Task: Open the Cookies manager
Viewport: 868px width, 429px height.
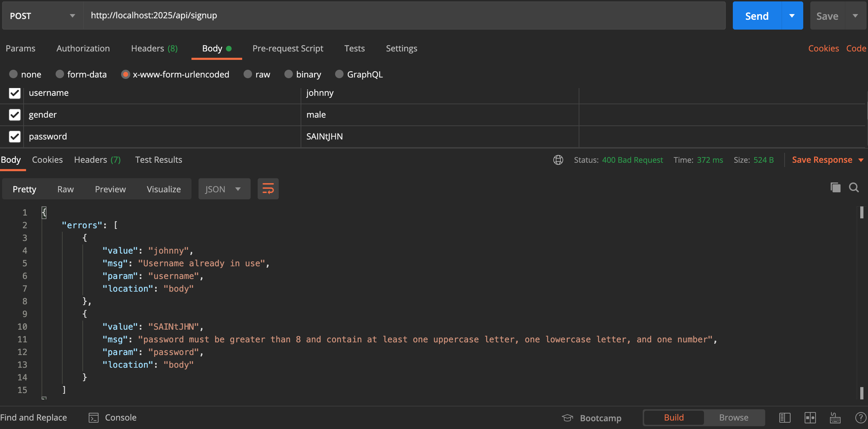Action: point(823,48)
